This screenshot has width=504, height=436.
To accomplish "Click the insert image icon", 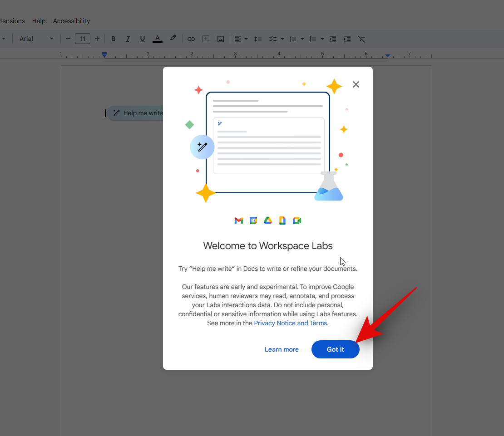I will 221,39.
